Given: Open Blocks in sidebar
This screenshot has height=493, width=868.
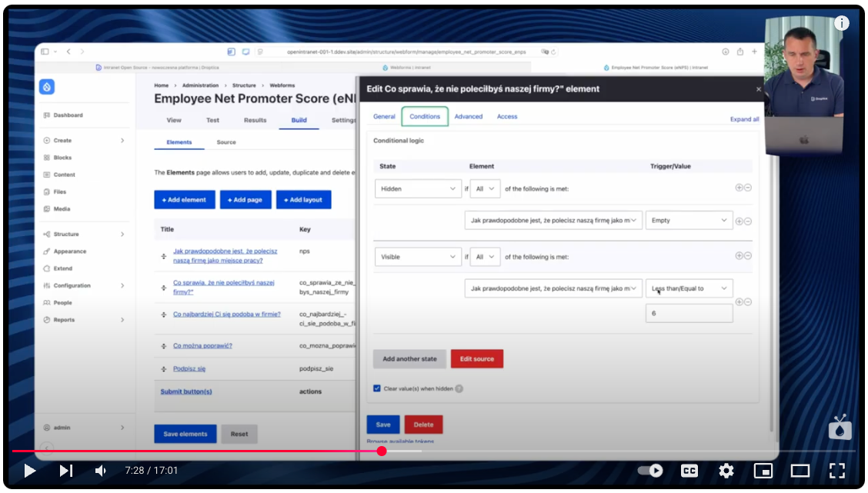Looking at the screenshot, I should (x=62, y=158).
